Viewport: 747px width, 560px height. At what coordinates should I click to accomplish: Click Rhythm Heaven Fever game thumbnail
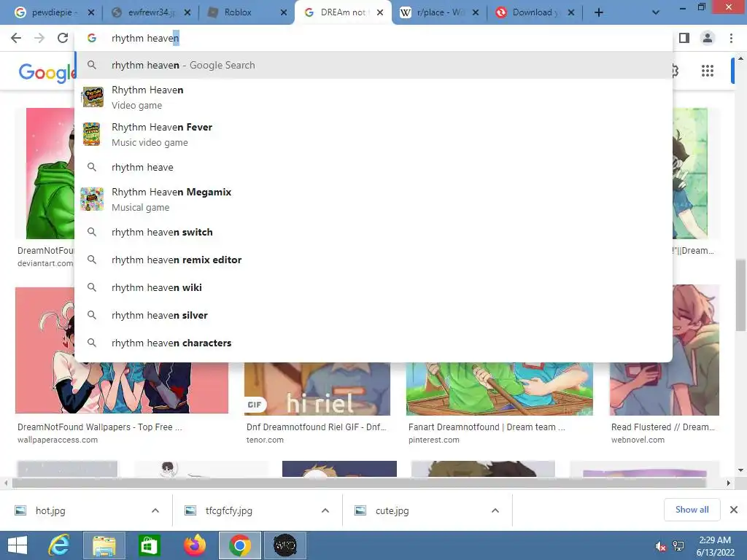click(92, 134)
